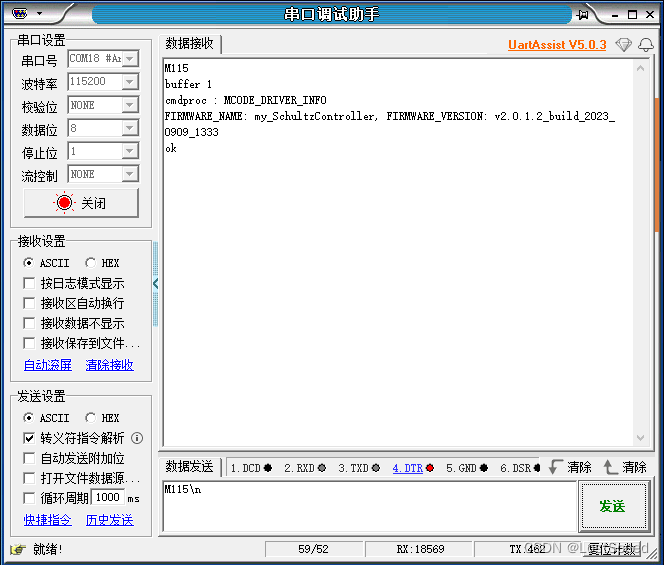Enable 按日志模式显示 checkbox
The image size is (664, 565).
pyautogui.click(x=29, y=283)
